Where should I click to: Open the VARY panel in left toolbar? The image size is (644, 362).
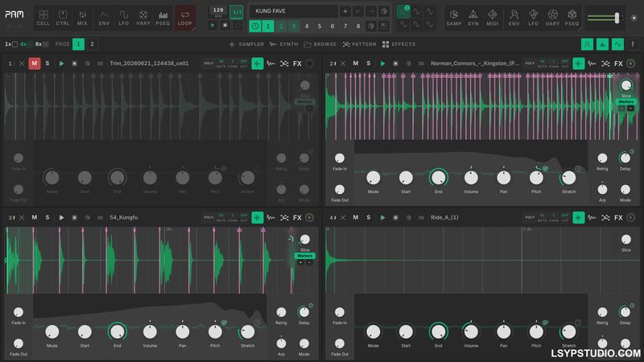(x=143, y=18)
